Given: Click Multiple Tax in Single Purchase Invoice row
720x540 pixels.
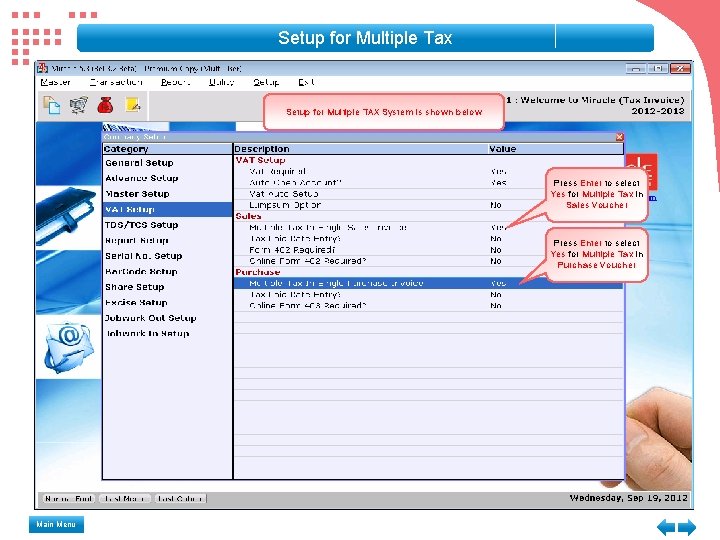Looking at the screenshot, I should (x=428, y=283).
